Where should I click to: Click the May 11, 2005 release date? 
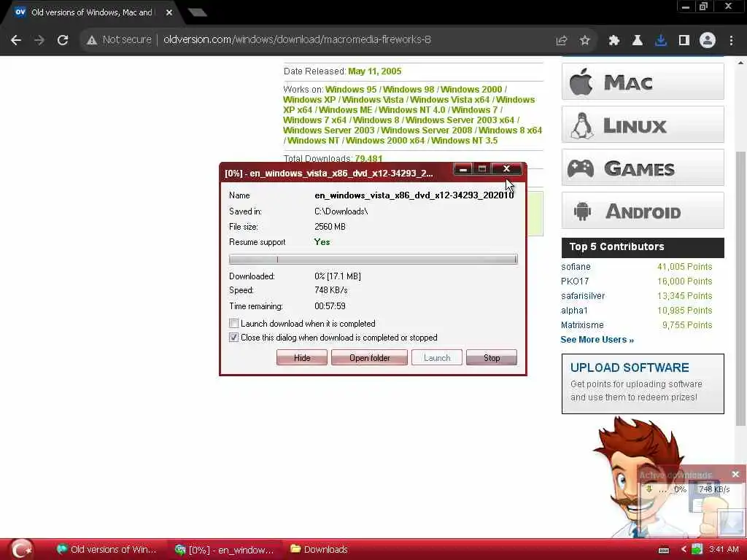pos(374,71)
